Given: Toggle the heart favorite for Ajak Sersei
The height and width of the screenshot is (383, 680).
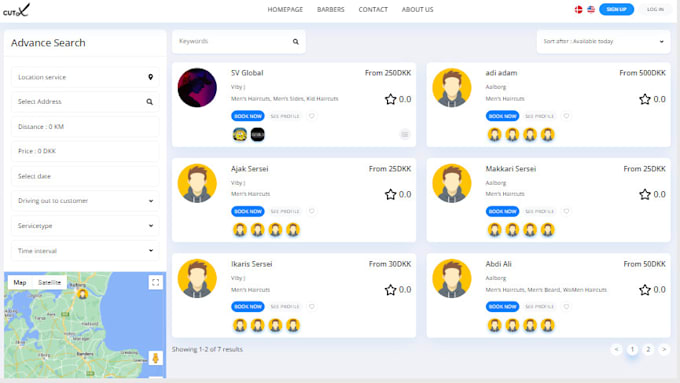Looking at the screenshot, I should (312, 211).
